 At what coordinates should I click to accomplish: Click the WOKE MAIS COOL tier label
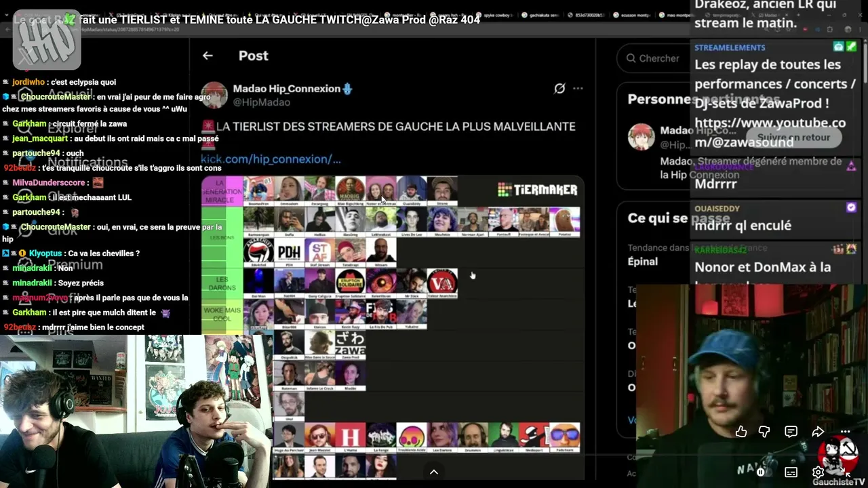click(222, 314)
